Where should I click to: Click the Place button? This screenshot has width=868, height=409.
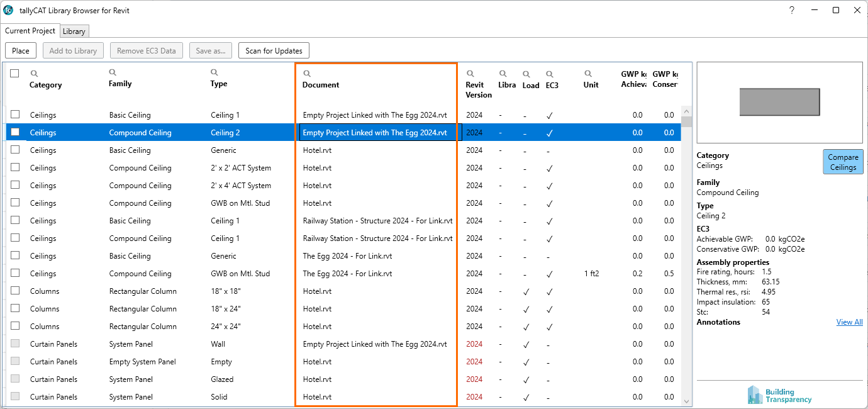(x=21, y=51)
